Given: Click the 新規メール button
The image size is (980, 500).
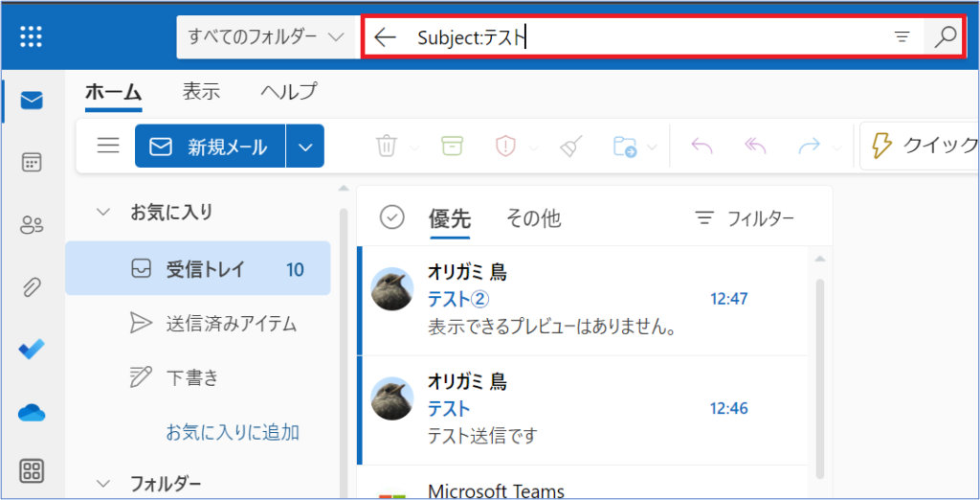Looking at the screenshot, I should click(210, 147).
